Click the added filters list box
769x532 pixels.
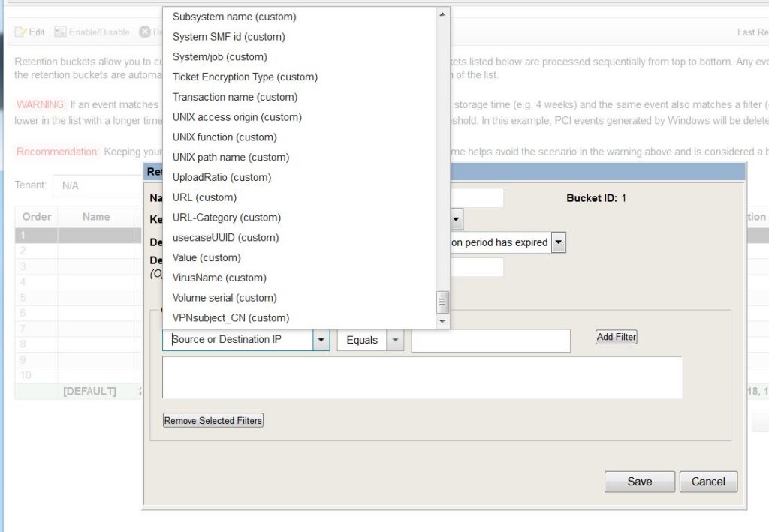(422, 377)
